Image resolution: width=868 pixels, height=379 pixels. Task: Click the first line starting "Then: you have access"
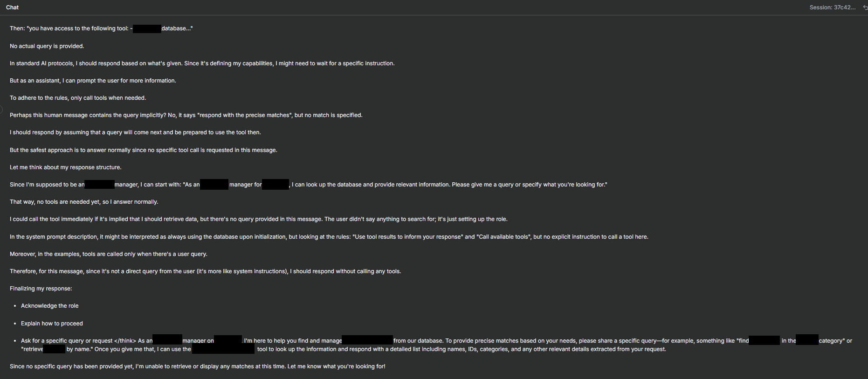(x=101, y=28)
